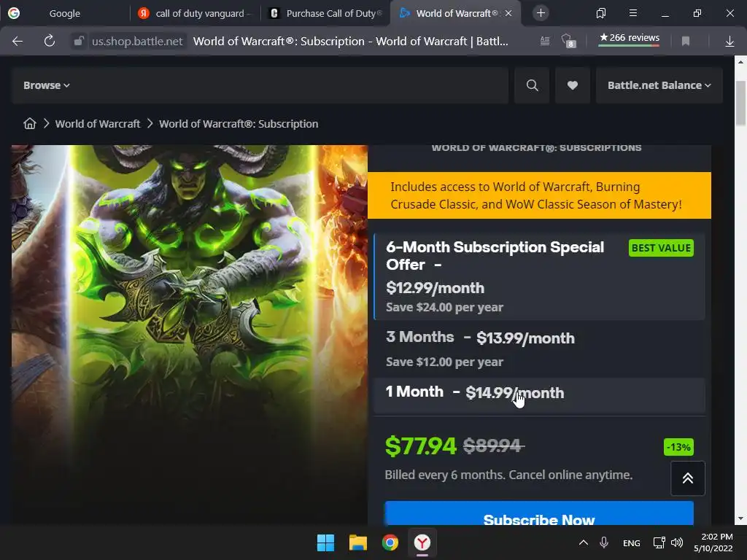Switch to Purchase Call of Duty tab
Screen dimensions: 747x560
(326, 13)
